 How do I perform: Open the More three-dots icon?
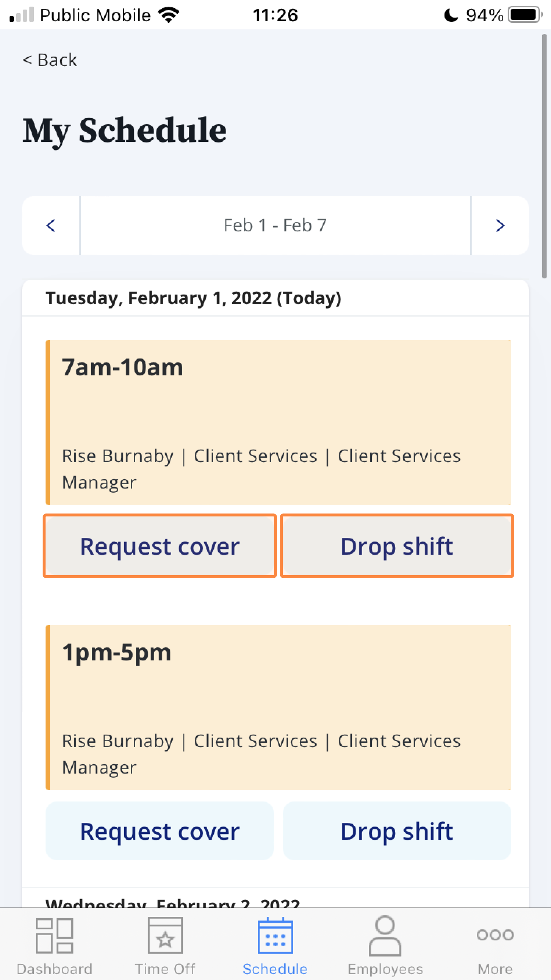[x=495, y=935]
